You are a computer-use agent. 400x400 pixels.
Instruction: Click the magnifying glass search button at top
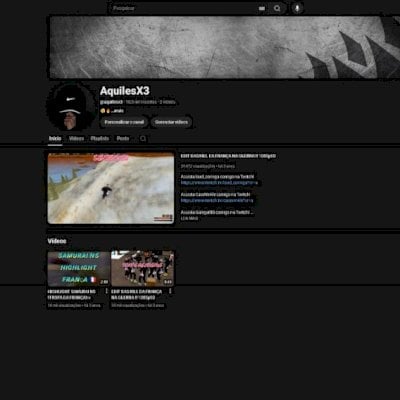[277, 8]
